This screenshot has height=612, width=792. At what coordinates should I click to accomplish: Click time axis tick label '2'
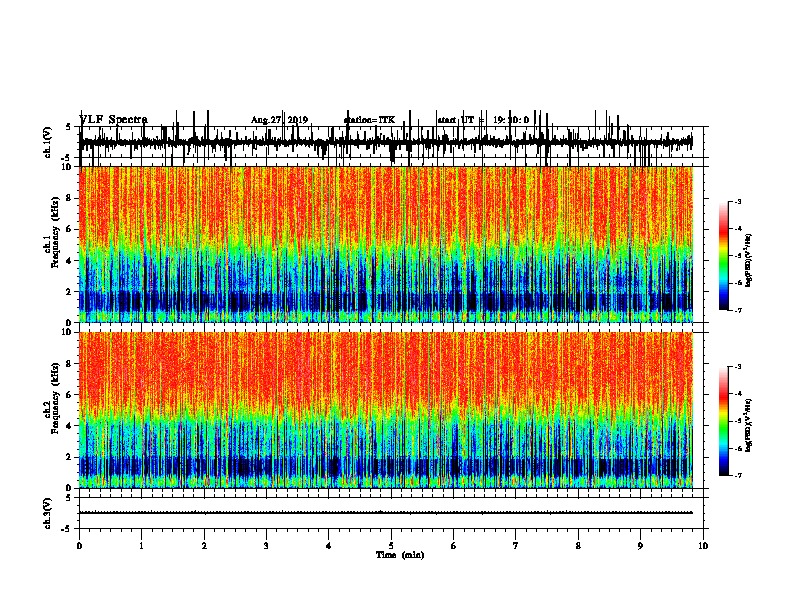pos(204,546)
